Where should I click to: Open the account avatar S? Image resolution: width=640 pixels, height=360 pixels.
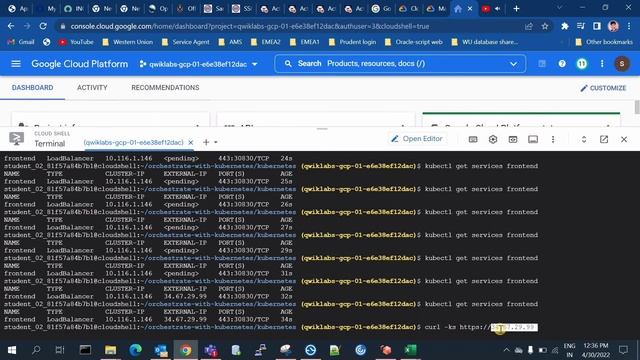622,64
